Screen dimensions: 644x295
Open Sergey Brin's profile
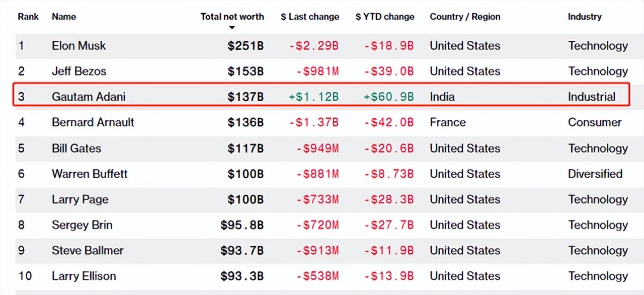coord(82,225)
